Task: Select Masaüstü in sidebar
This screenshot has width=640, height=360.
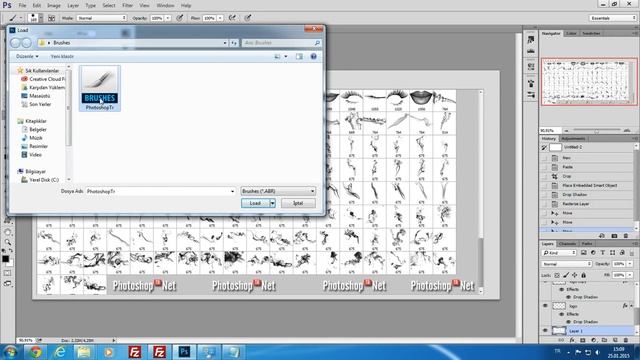Action: (x=40, y=96)
